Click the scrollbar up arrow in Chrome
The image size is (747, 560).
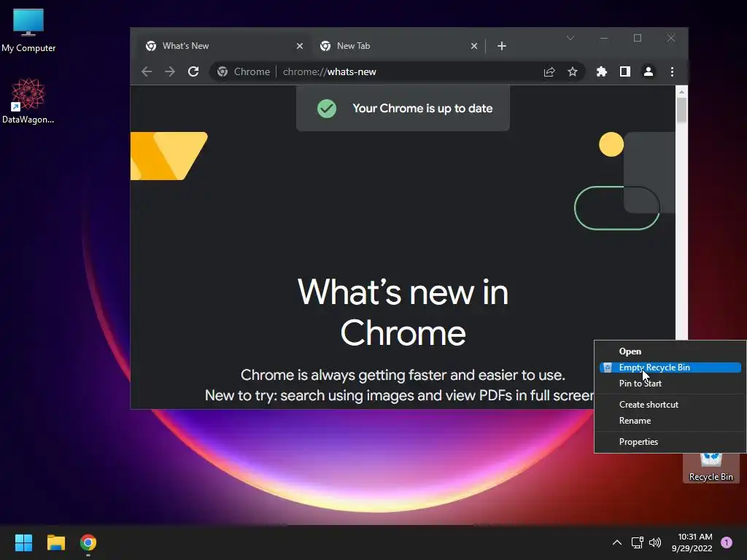click(x=682, y=91)
